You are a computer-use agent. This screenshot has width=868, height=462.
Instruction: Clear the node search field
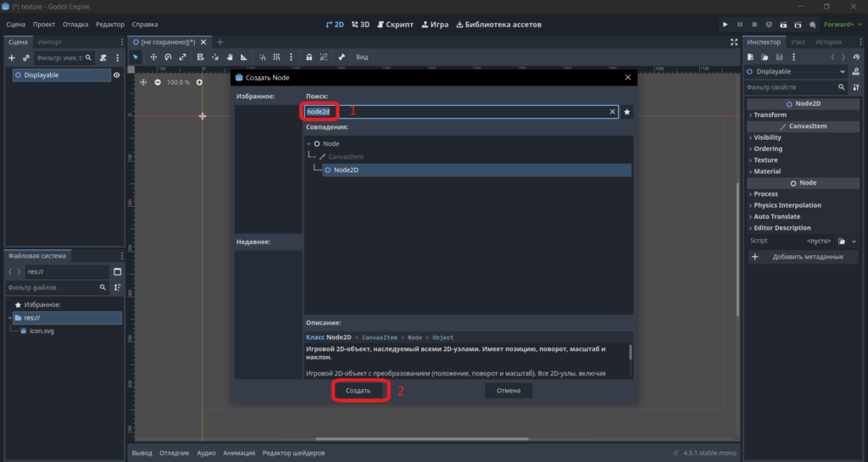click(612, 112)
